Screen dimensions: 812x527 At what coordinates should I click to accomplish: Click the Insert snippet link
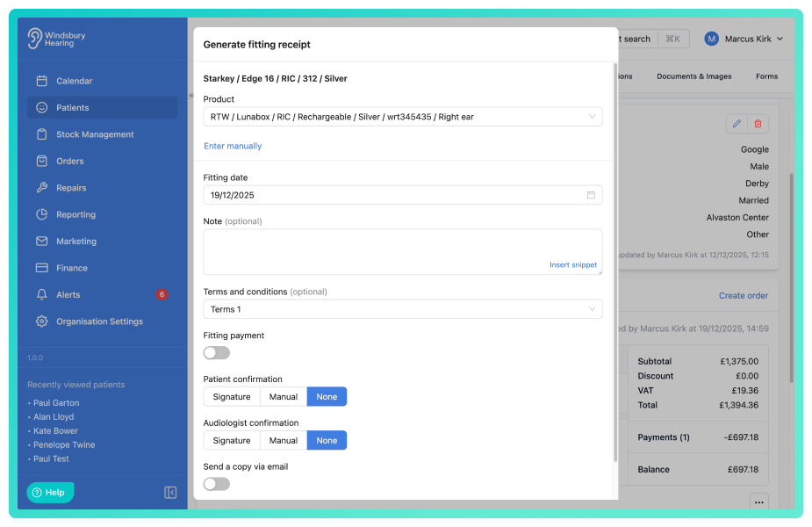(572, 264)
